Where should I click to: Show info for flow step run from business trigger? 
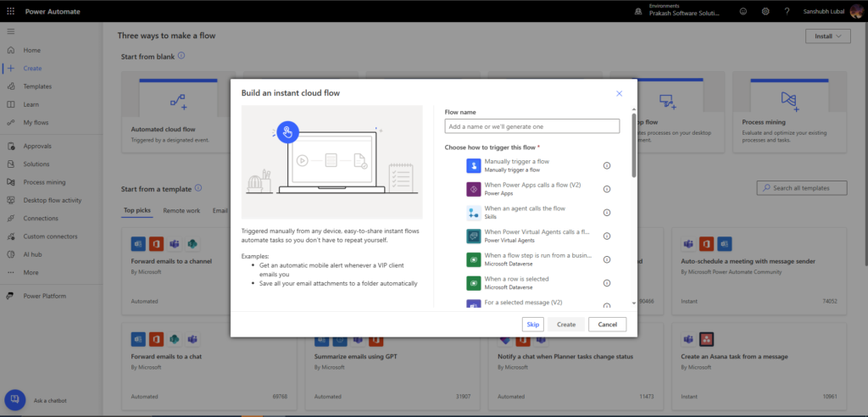pos(607,259)
